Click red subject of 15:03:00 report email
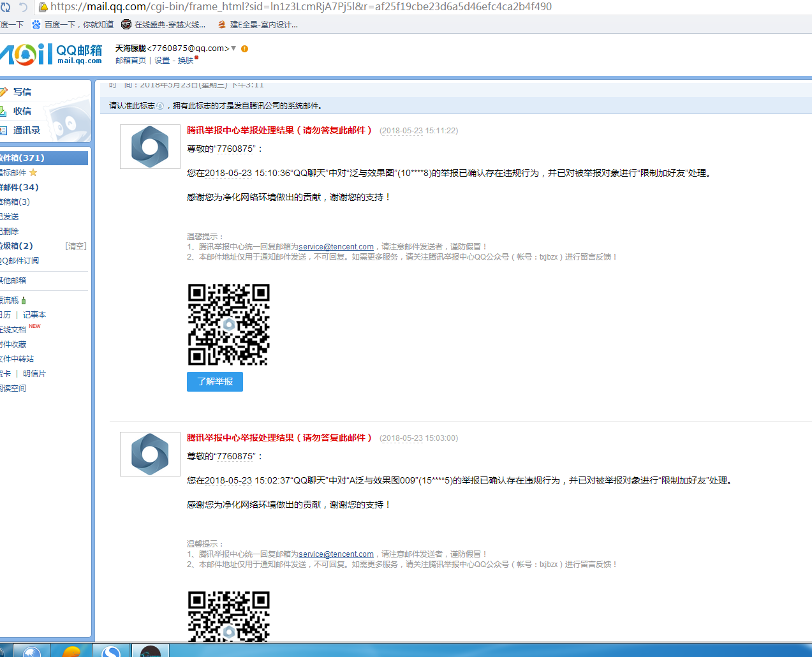This screenshot has width=812, height=657. [x=279, y=438]
